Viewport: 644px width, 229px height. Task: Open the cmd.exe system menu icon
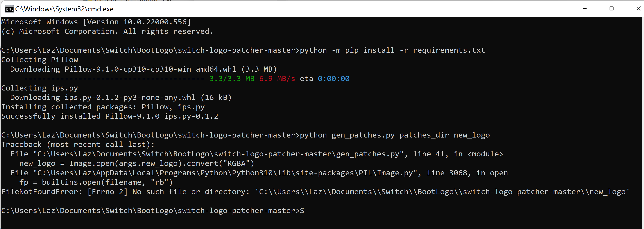pyautogui.click(x=9, y=9)
